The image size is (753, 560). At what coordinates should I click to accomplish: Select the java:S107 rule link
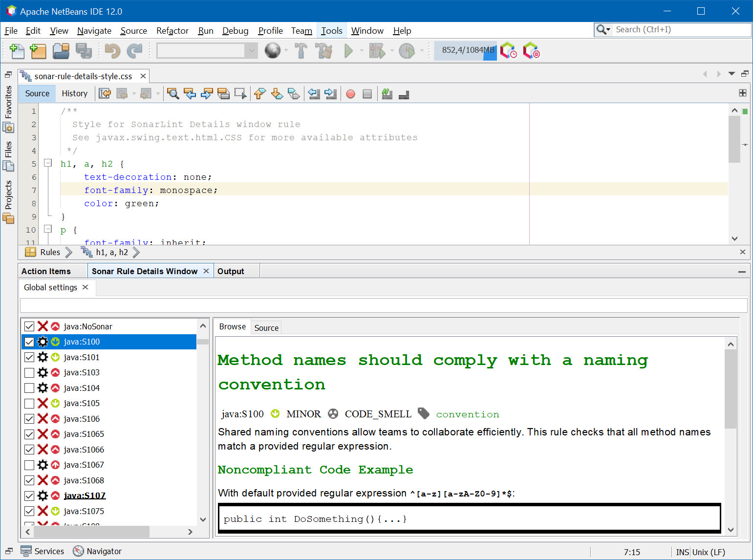click(x=85, y=495)
